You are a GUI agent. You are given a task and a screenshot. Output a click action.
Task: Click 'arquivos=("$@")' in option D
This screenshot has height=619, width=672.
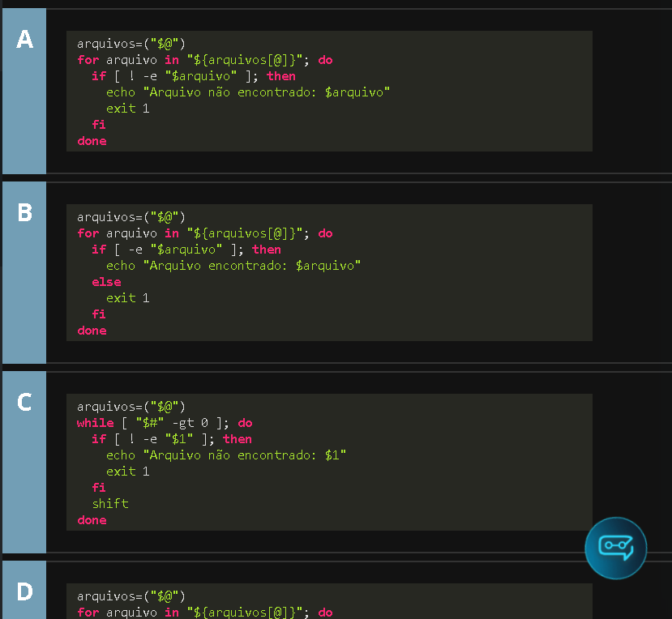(131, 596)
